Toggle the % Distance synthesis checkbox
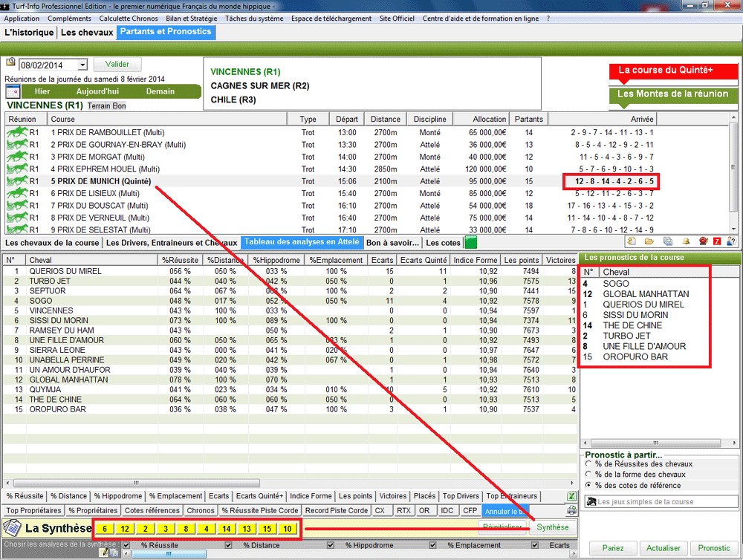This screenshot has height=560, width=743. click(x=228, y=545)
